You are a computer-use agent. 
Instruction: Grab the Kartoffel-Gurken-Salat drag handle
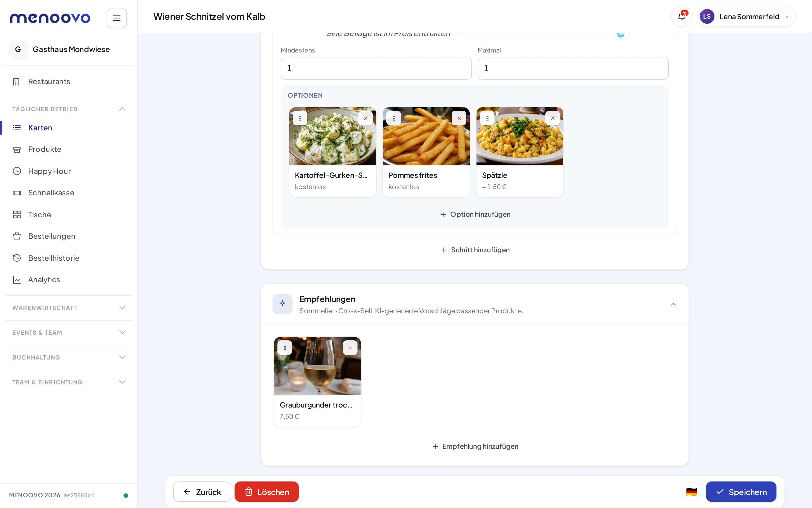(300, 118)
